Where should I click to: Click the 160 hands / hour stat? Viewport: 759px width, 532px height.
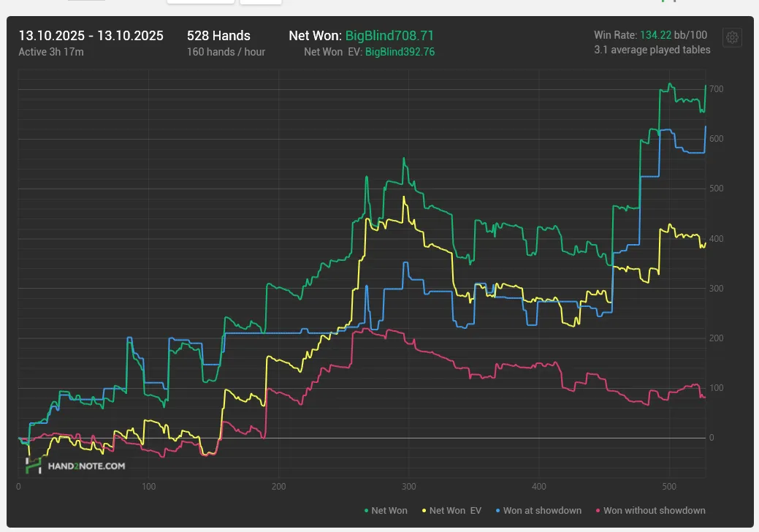pos(226,52)
